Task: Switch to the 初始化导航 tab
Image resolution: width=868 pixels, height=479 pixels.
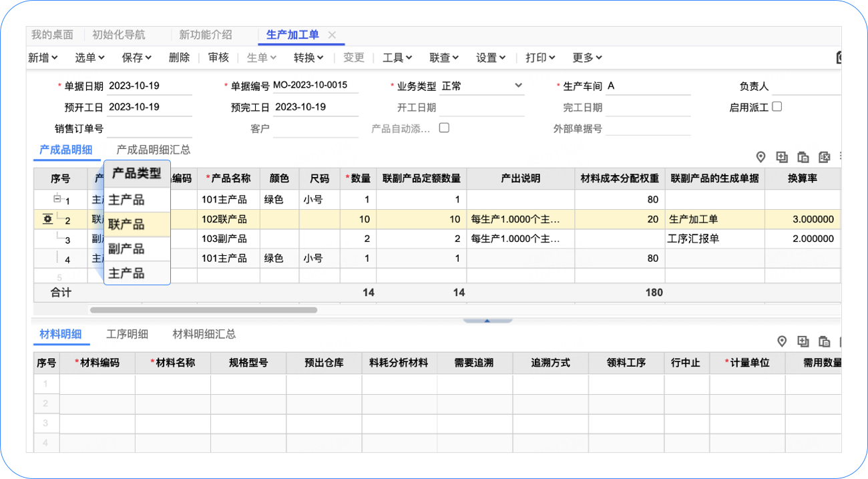Action: [118, 35]
